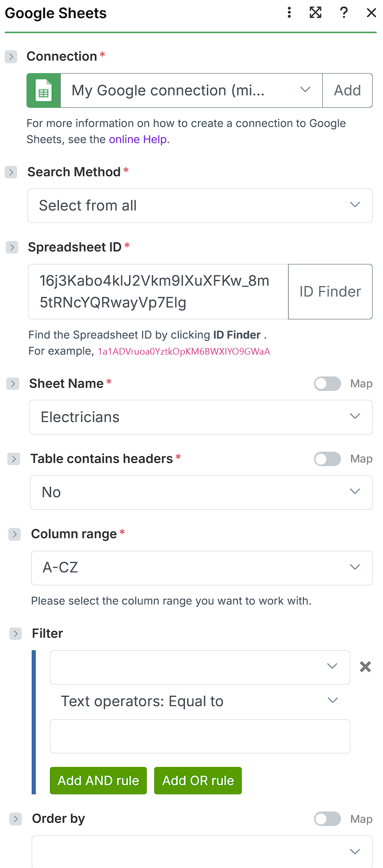Open Text operators Equal to dropdown

[199, 701]
